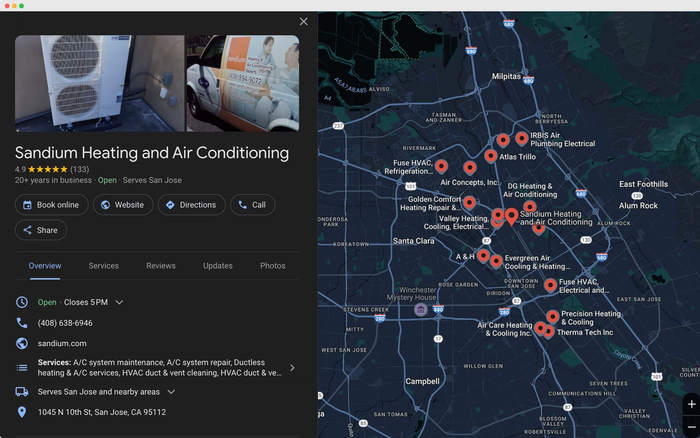Click the Milpitas city label
Image resolution: width=700 pixels, height=438 pixels.
tap(506, 76)
